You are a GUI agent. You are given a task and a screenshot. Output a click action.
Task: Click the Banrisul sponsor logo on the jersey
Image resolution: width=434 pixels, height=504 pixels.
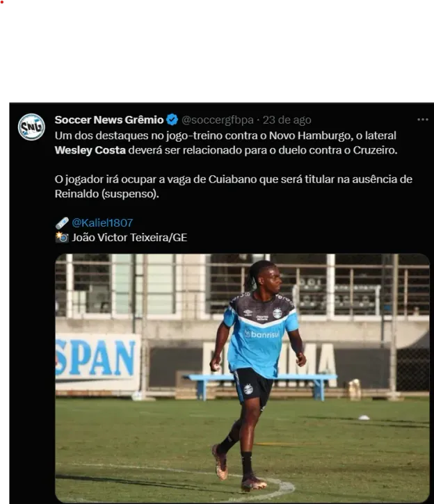pyautogui.click(x=262, y=334)
